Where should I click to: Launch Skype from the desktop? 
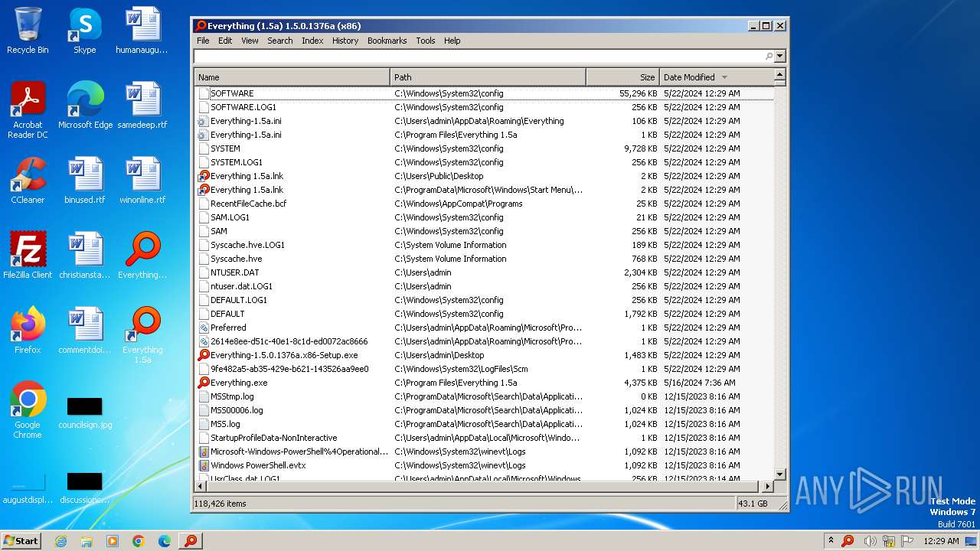pos(84,31)
